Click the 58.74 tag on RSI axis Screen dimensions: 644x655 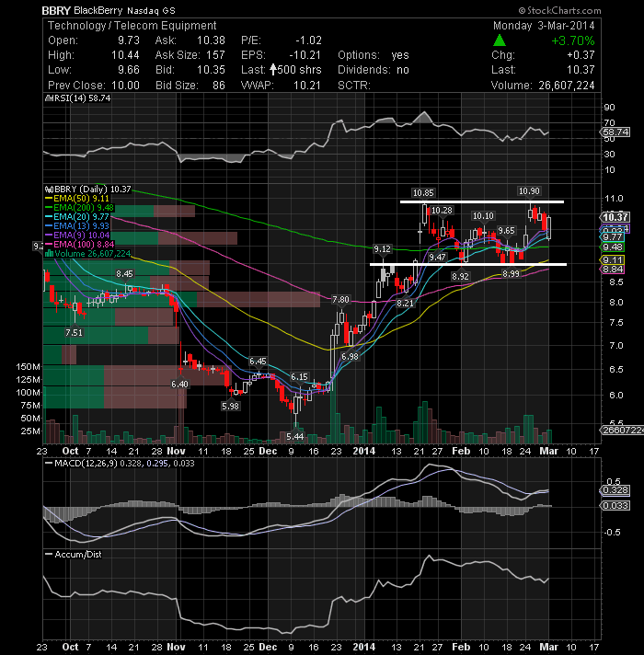tap(615, 132)
